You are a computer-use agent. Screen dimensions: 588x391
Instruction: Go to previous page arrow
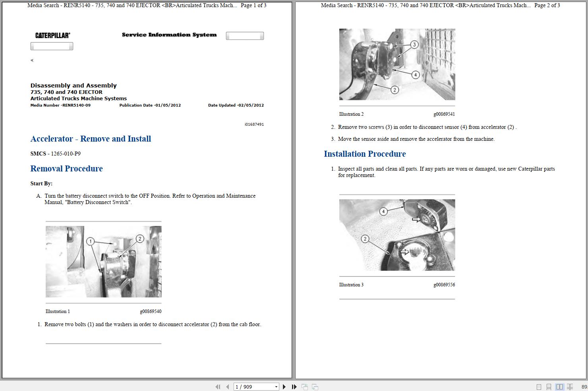pos(227,387)
